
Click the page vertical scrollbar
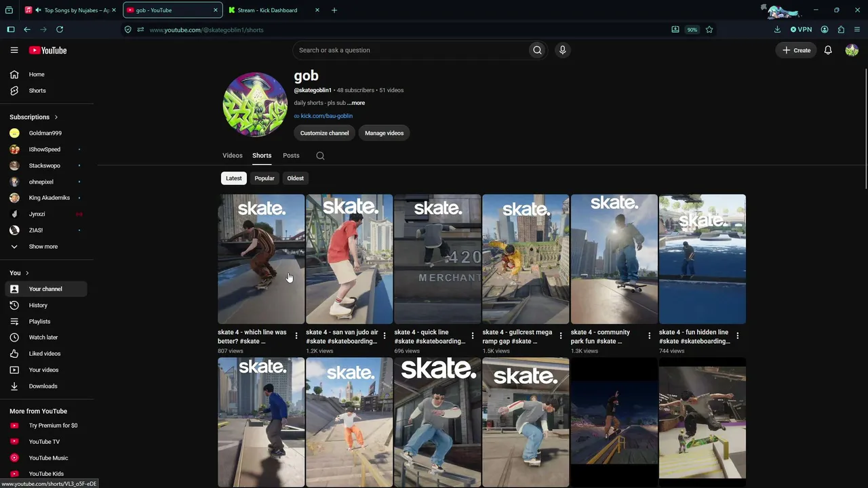coord(865,129)
